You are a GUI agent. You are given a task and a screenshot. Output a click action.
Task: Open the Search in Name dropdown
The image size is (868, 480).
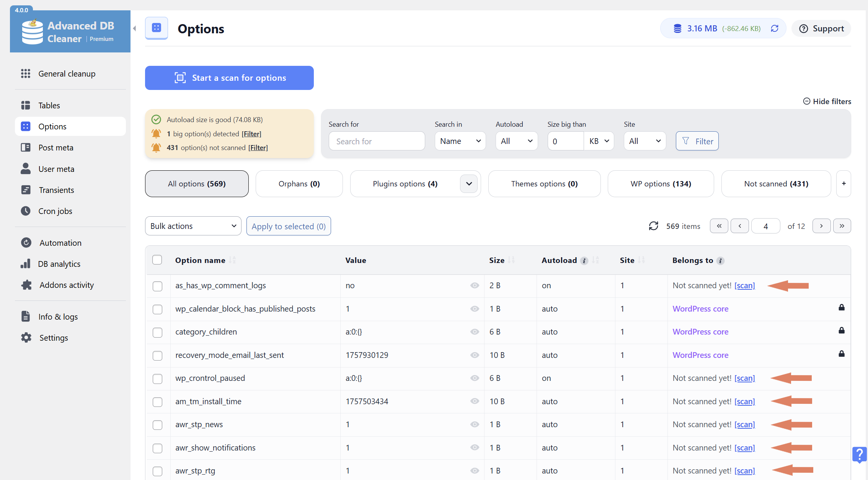coord(460,141)
